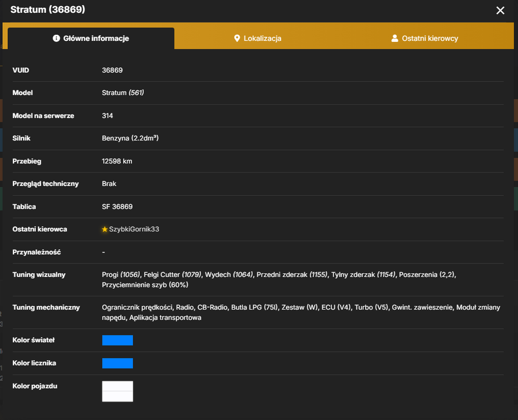Click the Tuning wizualny parts list text
Screen dimensions: 518x420
coord(279,280)
